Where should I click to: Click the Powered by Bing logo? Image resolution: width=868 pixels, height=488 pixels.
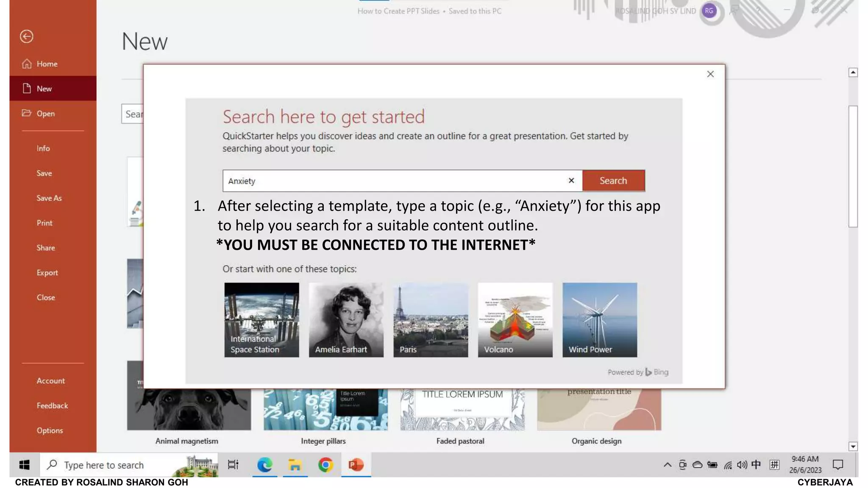(638, 372)
